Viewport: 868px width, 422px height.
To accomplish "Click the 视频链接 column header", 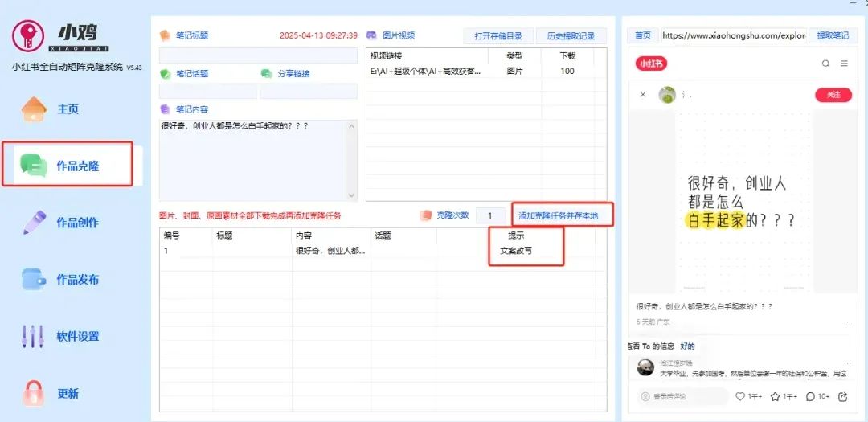I will [428, 56].
